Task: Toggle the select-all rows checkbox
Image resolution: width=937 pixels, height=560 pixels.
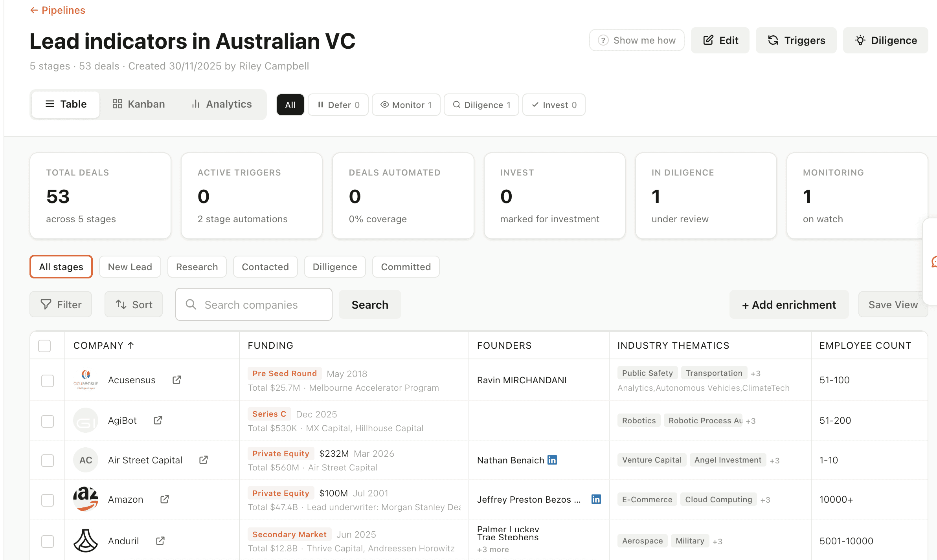Action: [44, 346]
